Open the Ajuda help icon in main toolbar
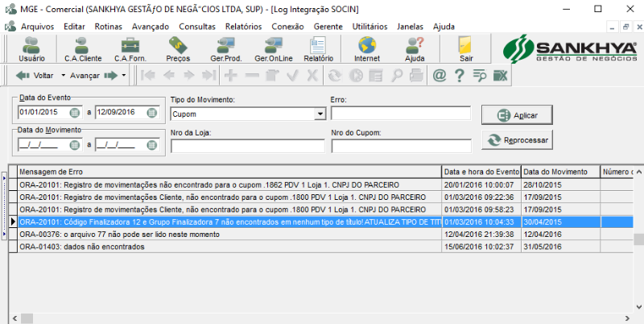The image size is (644, 324). pyautogui.click(x=415, y=48)
